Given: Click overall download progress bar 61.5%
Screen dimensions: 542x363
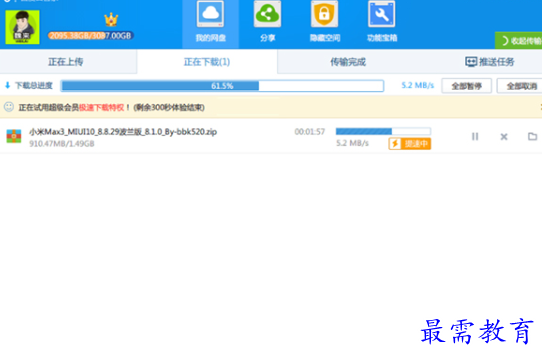Looking at the screenshot, I should (x=222, y=86).
